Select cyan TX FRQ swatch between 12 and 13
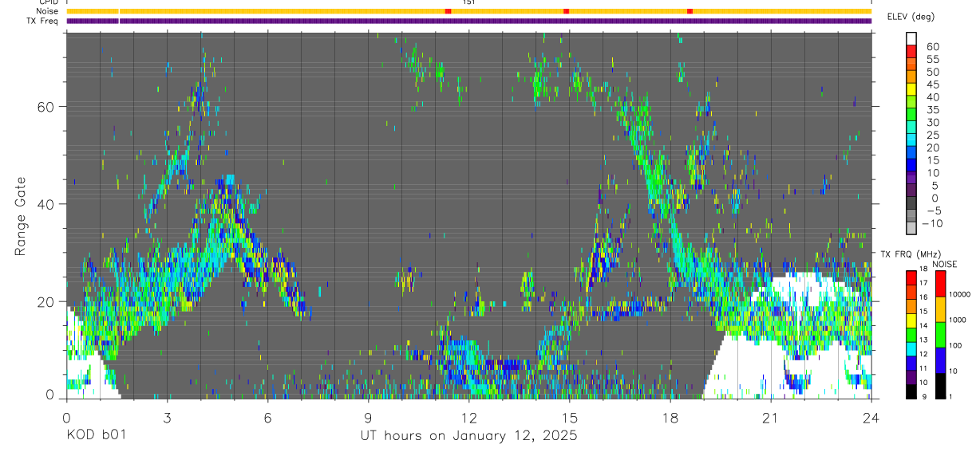The height and width of the screenshot is (452, 980). (911, 348)
